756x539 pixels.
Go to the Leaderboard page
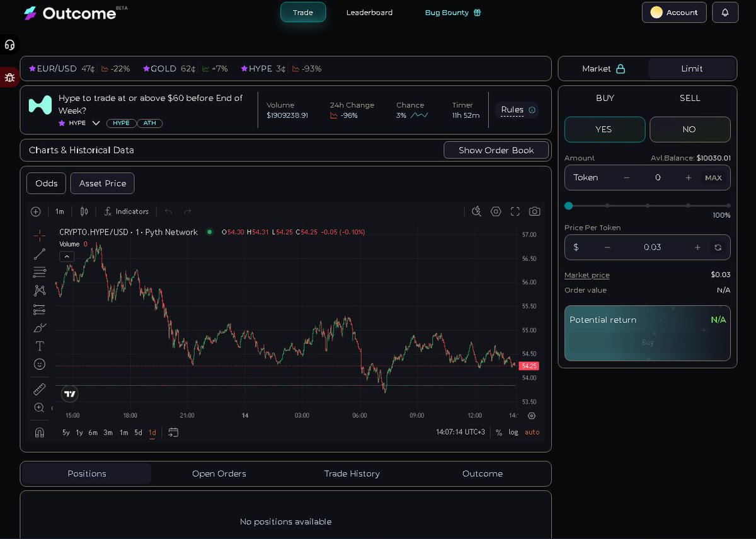[x=369, y=13]
